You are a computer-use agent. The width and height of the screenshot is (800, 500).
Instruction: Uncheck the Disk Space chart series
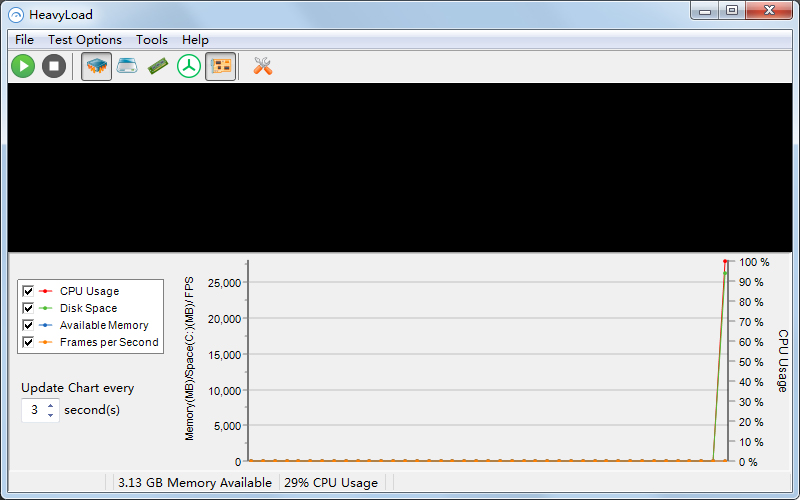click(x=28, y=308)
